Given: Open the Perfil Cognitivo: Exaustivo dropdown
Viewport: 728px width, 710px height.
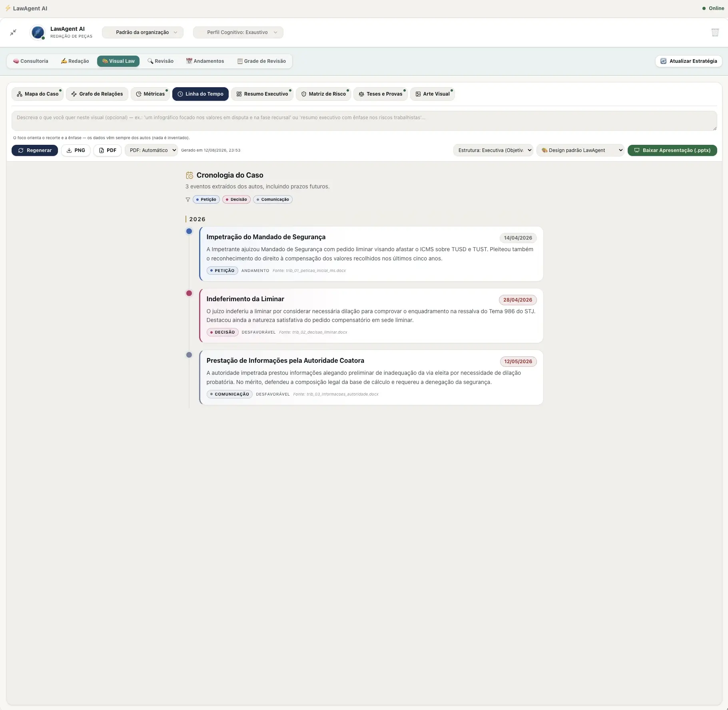Looking at the screenshot, I should pos(238,32).
